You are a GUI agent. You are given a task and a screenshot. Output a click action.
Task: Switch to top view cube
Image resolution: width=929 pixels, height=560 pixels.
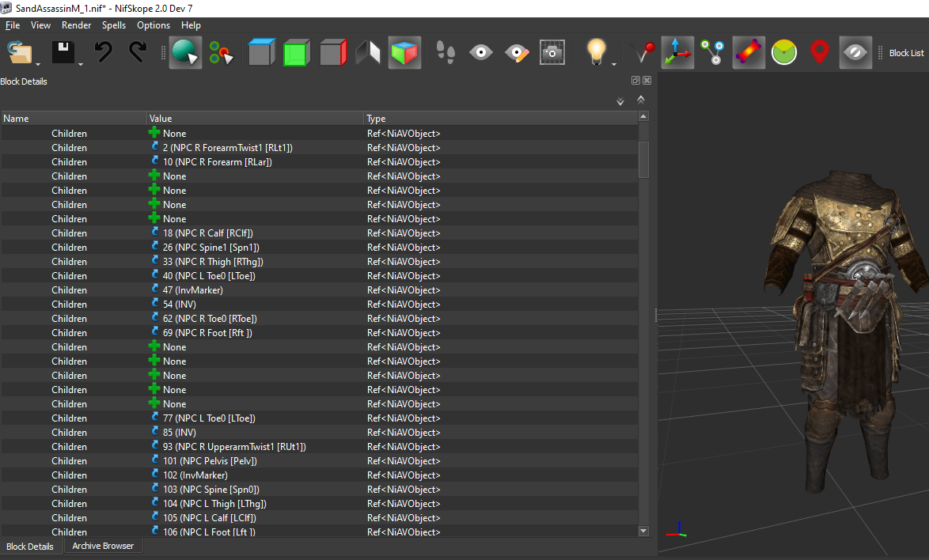click(261, 53)
